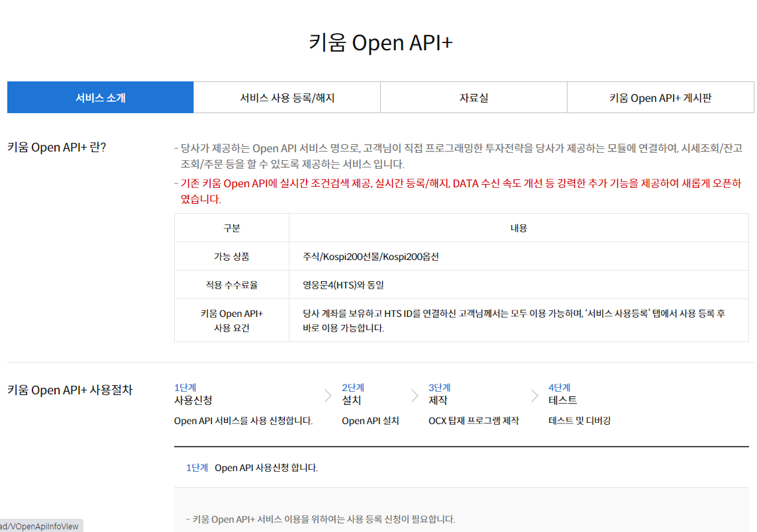
Task: Click the 가능 상품 row label
Action: 232,257
